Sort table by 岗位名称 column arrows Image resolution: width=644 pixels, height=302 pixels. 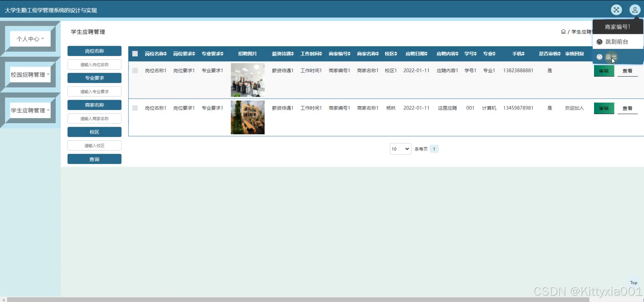click(165, 54)
